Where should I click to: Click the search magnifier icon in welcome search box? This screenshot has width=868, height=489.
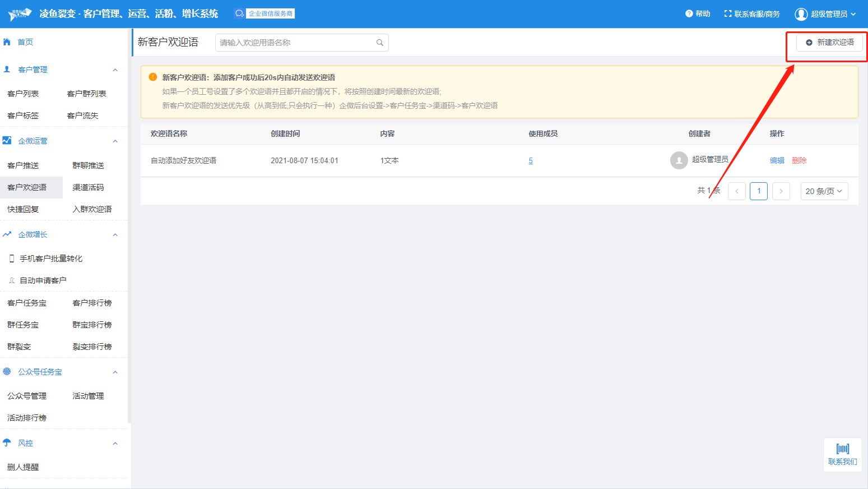(379, 43)
